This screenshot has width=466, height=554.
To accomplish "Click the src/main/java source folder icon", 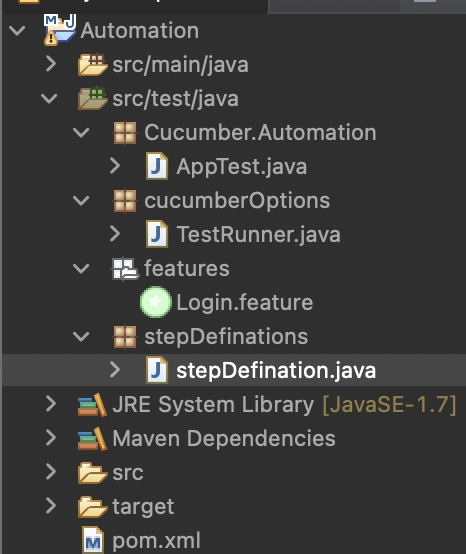I will (92, 65).
